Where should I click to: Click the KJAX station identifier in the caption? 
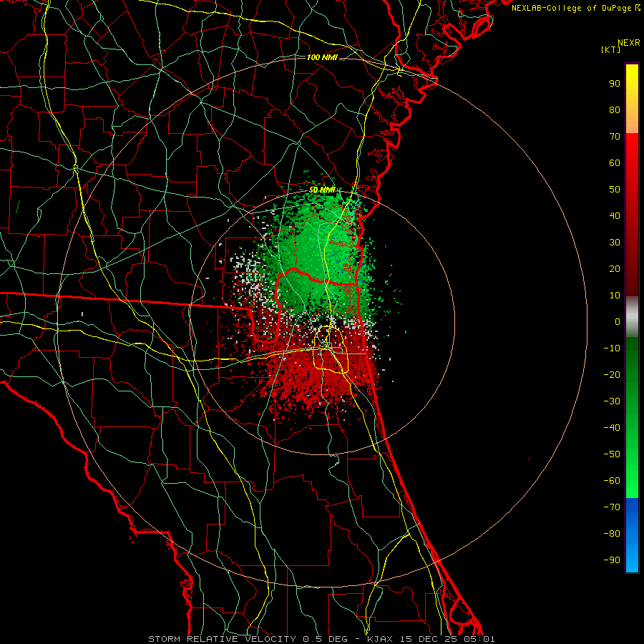[x=379, y=639]
